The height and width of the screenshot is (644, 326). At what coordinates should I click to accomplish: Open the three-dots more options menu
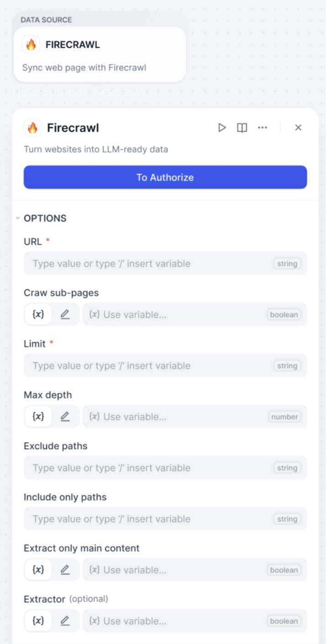tap(263, 128)
